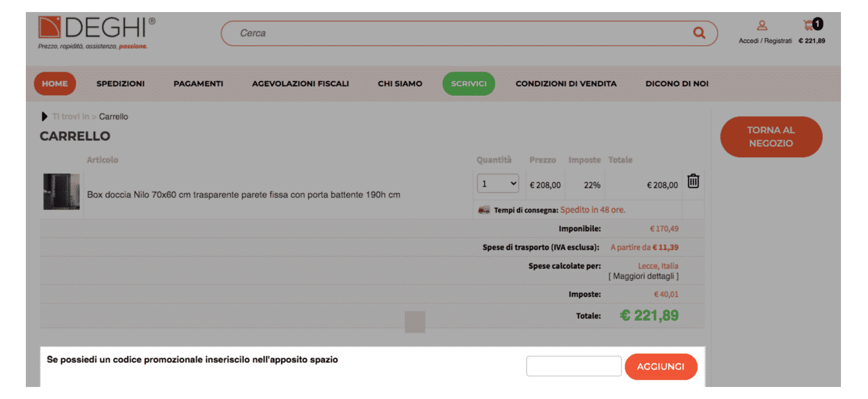Switch to the SPEDIZIONI tab
The height and width of the screenshot is (399, 868).
tap(120, 84)
